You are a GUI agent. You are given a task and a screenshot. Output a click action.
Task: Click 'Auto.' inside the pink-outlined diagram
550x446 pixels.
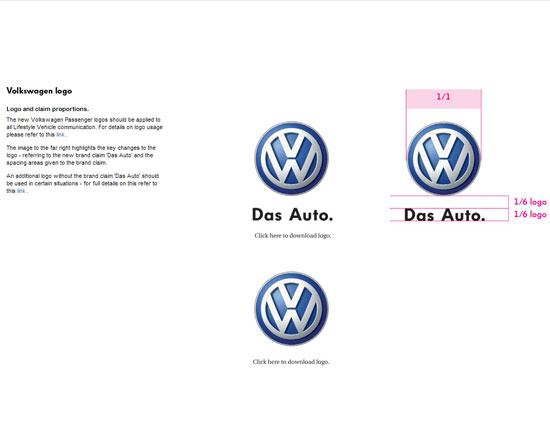[x=463, y=215]
